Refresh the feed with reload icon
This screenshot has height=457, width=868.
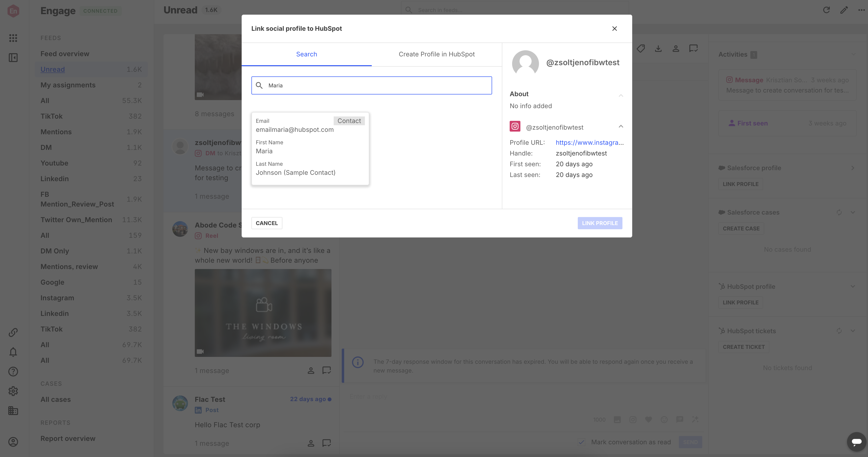tap(826, 10)
